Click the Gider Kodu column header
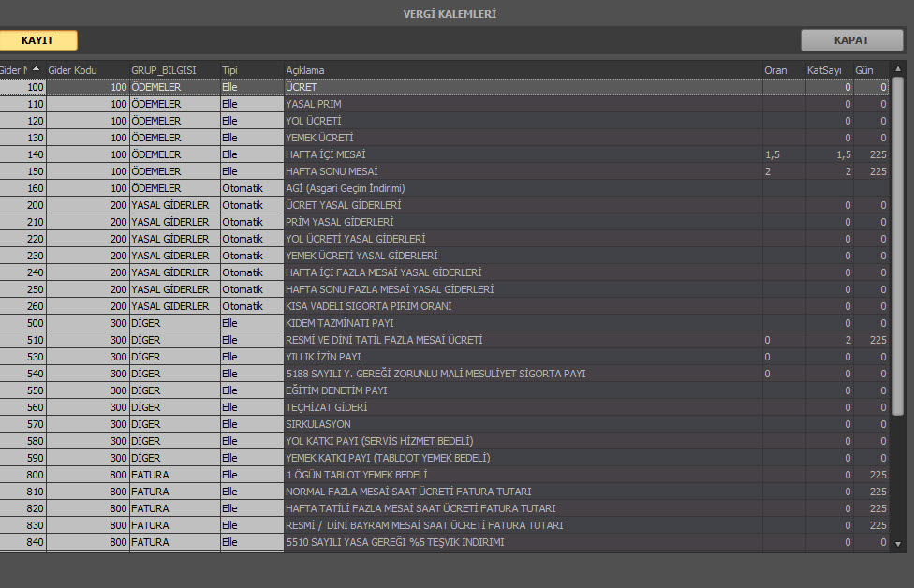The image size is (914, 588). click(x=87, y=70)
